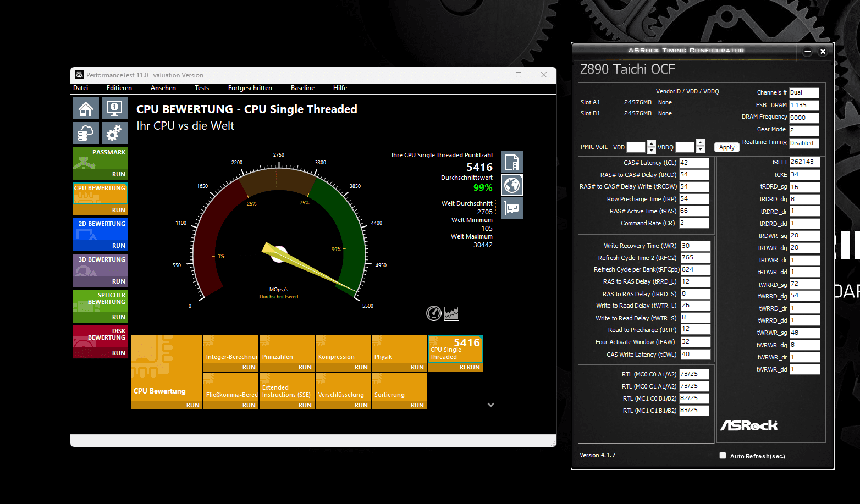
Task: Click the hardware card chart icon
Action: (x=512, y=208)
